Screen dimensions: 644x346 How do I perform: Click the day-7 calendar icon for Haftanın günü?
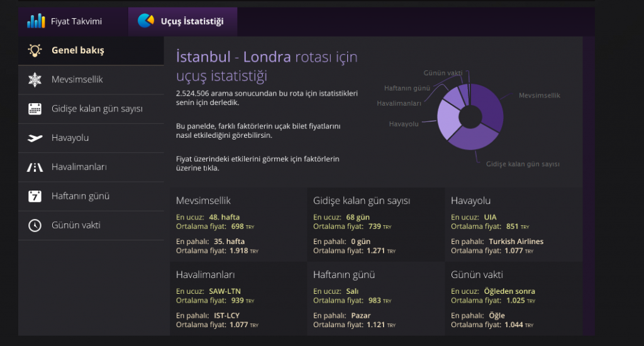(x=35, y=196)
